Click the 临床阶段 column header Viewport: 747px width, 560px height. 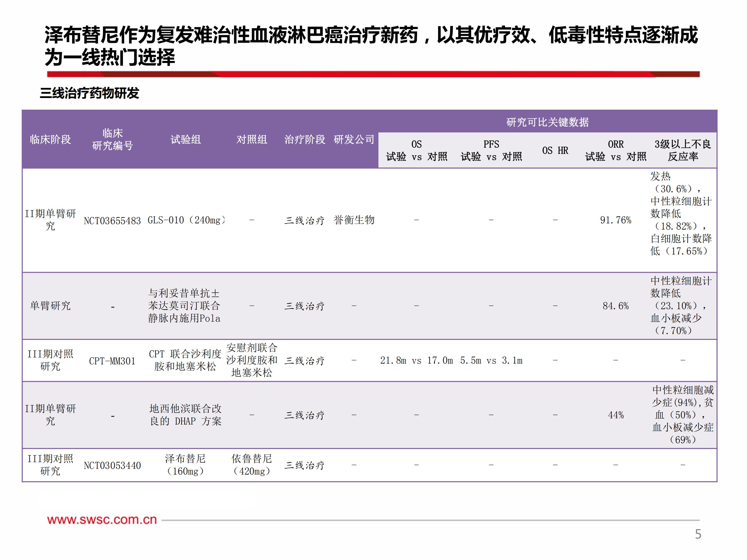coord(50,139)
